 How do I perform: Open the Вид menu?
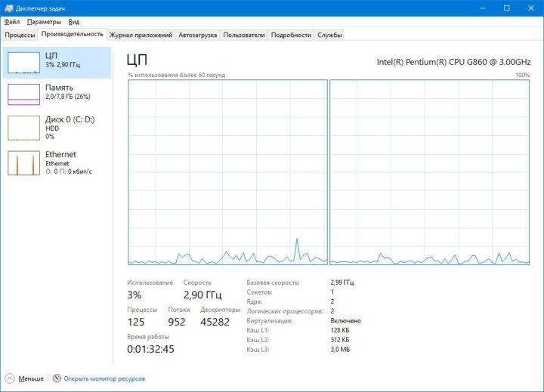point(74,22)
